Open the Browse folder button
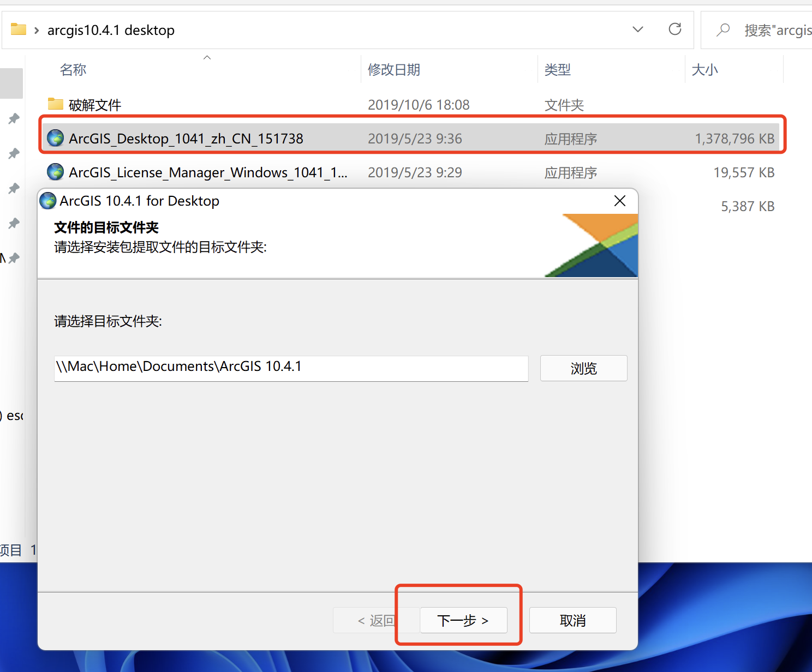Viewport: 812px width, 672px height. [x=583, y=368]
